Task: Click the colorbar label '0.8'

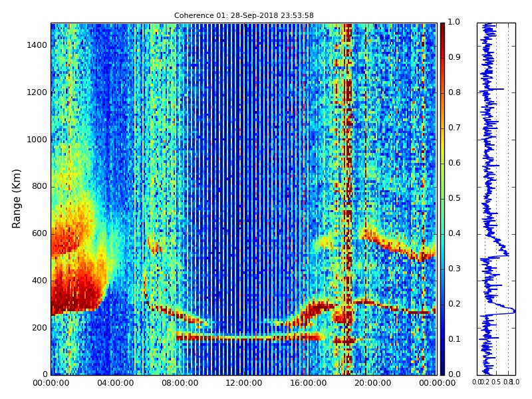Action: click(454, 92)
